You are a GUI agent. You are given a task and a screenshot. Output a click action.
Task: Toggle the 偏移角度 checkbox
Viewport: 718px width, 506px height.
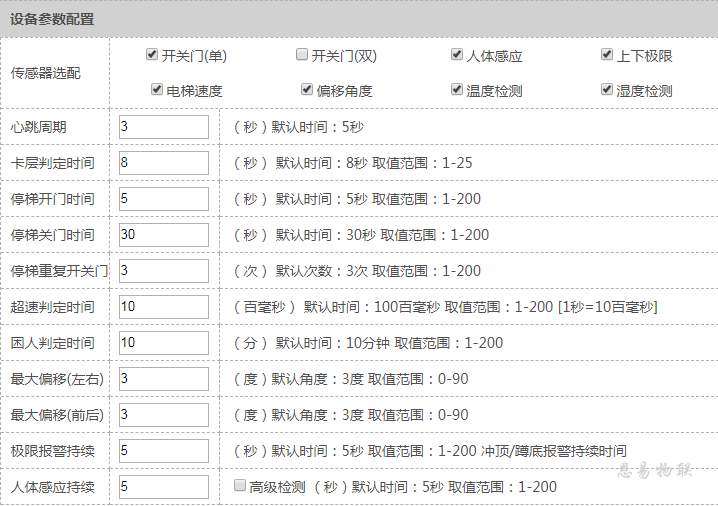pos(307,90)
